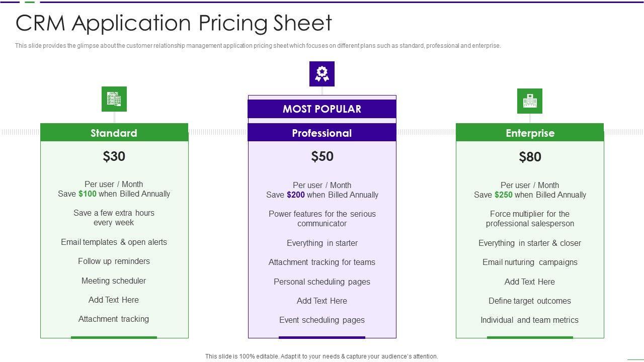This screenshot has height=362, width=644.
Task: Click the $80 price text
Action: coord(530,157)
